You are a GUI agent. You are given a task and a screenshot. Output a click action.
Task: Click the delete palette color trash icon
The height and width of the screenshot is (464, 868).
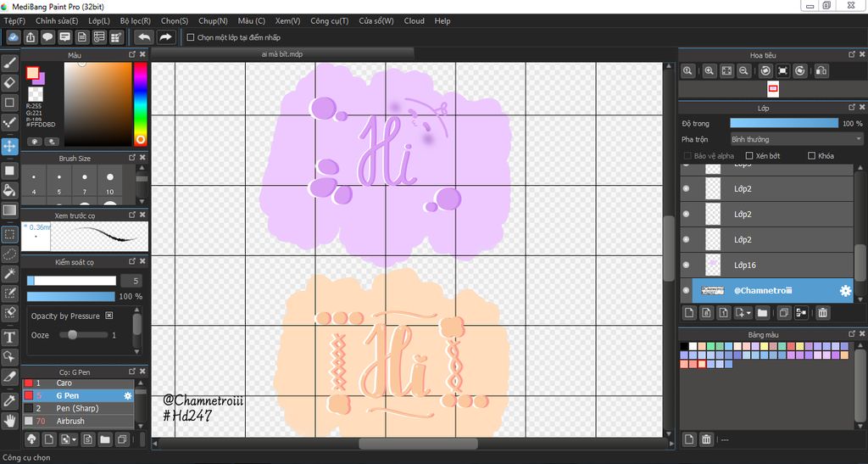(706, 439)
